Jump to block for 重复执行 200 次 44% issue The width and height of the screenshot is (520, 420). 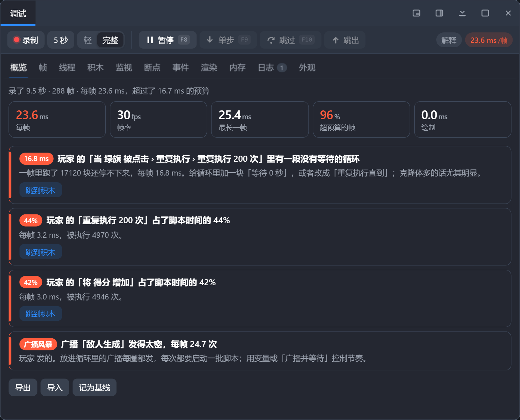point(41,252)
